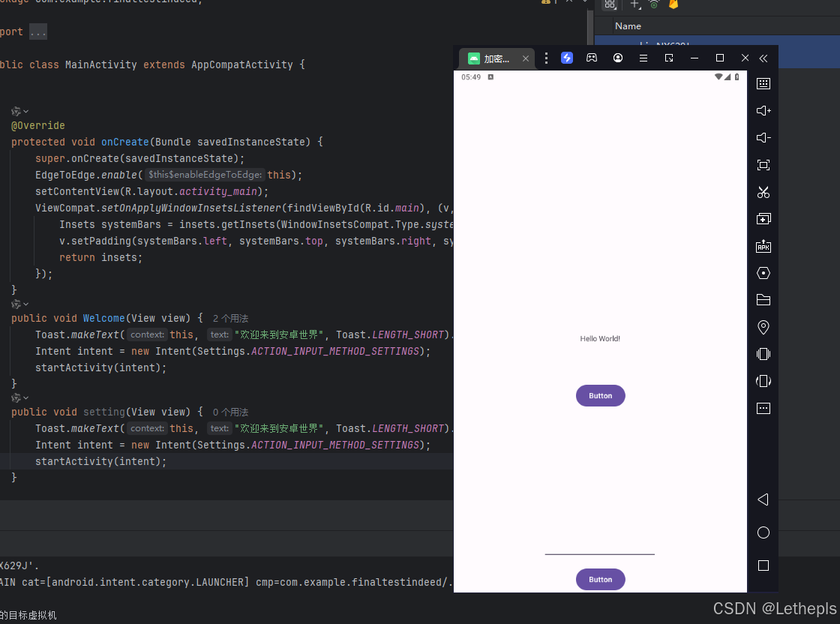
Task: Take screenshot with the scissors icon
Action: pyautogui.click(x=763, y=192)
